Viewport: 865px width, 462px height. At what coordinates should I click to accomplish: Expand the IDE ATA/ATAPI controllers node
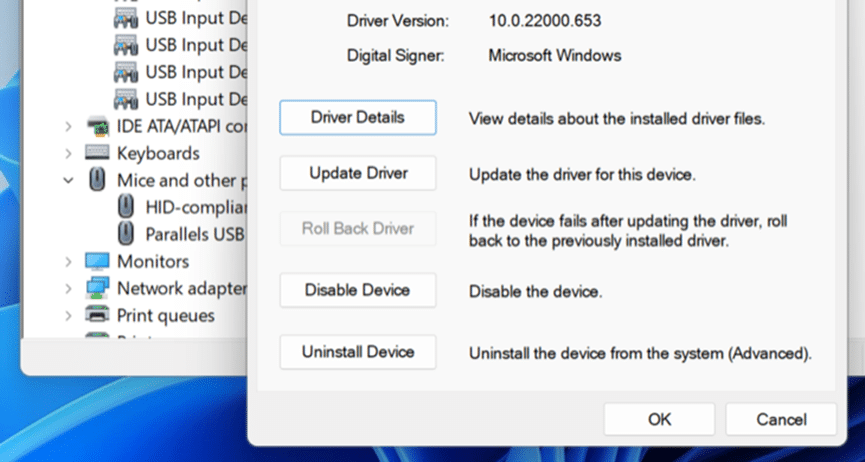point(68,127)
